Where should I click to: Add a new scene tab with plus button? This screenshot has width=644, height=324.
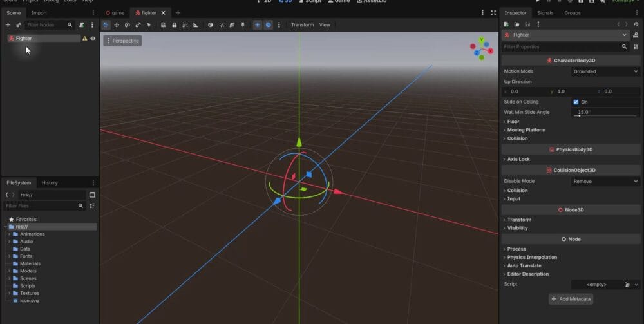178,13
